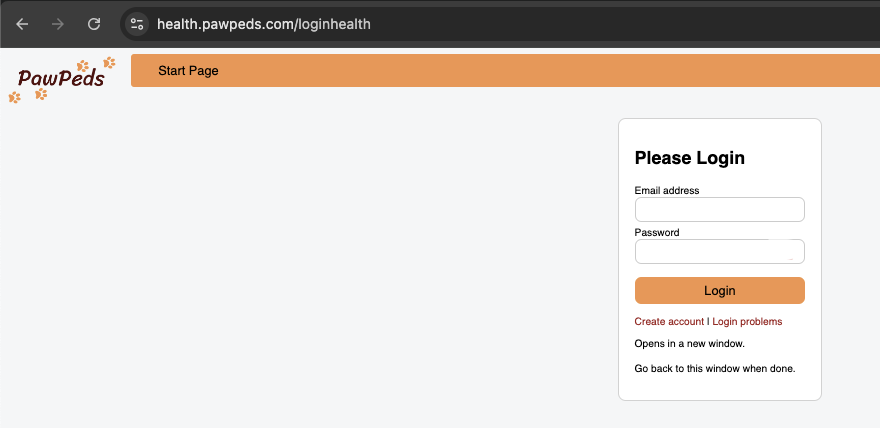The image size is (880, 428).
Task: Click the top-right paw print beside PawPeds logo
Action: click(109, 62)
